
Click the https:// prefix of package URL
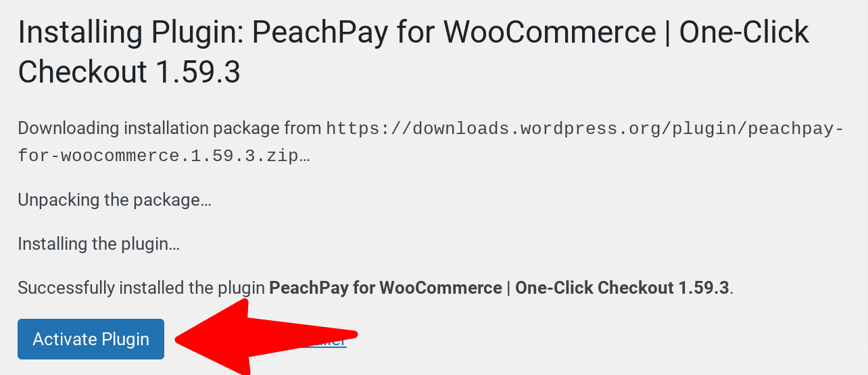coord(369,128)
